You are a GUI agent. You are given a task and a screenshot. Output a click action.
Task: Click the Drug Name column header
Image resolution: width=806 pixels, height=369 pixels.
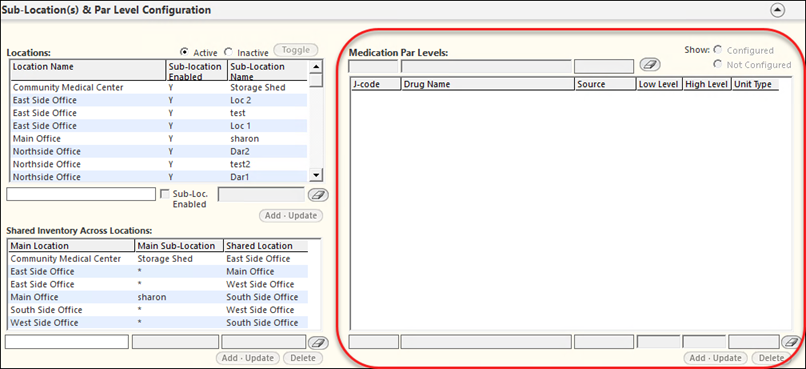tap(487, 84)
